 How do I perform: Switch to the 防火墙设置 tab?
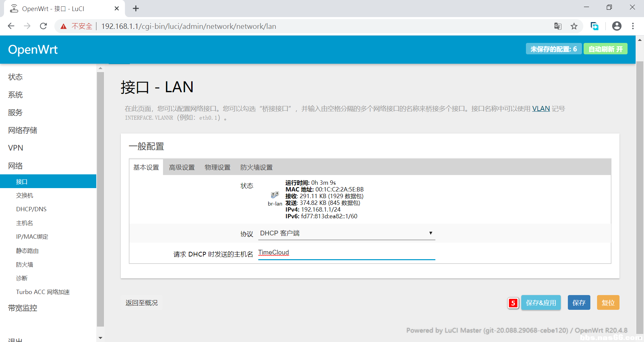point(257,167)
